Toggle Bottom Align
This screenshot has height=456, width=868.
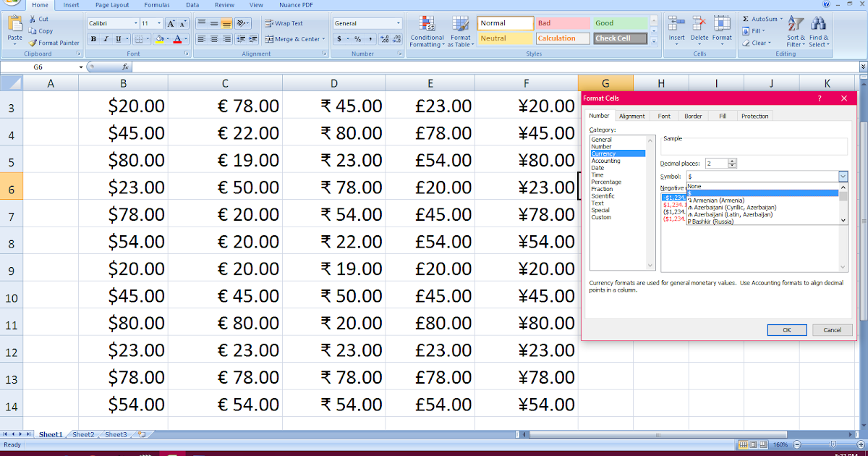(x=226, y=23)
